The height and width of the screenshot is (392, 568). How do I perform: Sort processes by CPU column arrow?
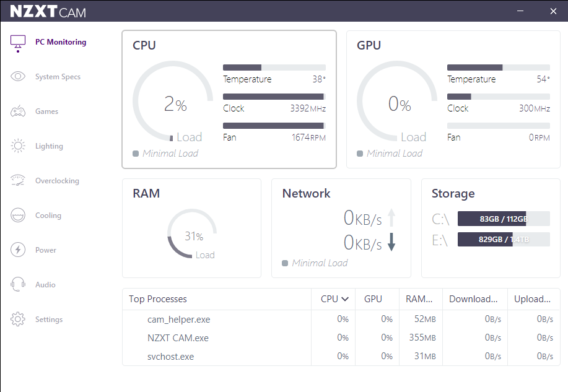pos(345,299)
